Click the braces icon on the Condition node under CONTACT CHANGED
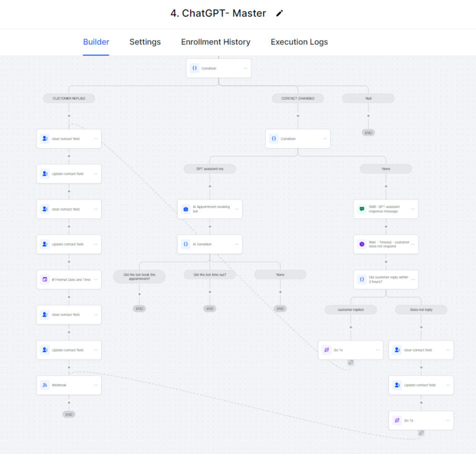This screenshot has width=476, height=454. tap(274, 139)
